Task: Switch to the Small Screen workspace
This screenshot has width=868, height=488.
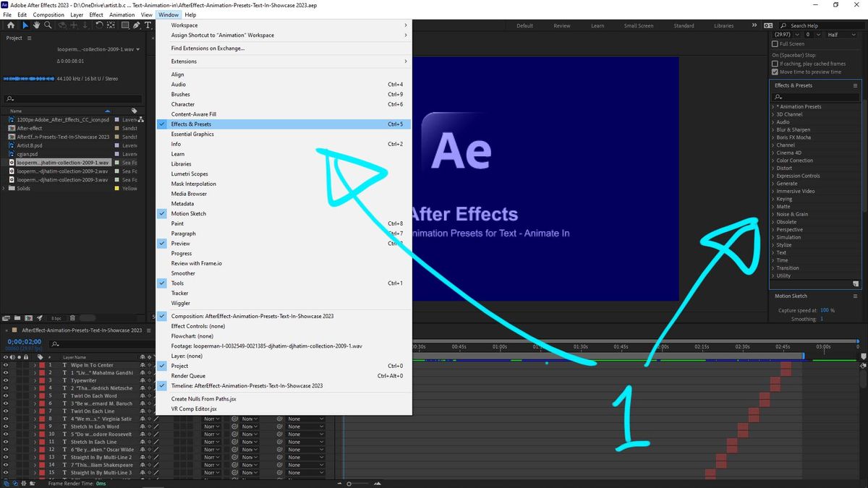Action: 639,26
